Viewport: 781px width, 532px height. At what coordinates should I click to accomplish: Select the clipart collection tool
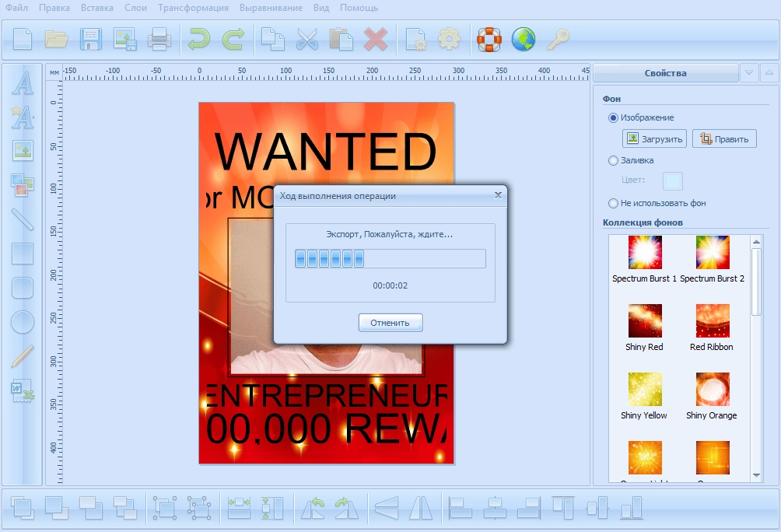coord(23,185)
